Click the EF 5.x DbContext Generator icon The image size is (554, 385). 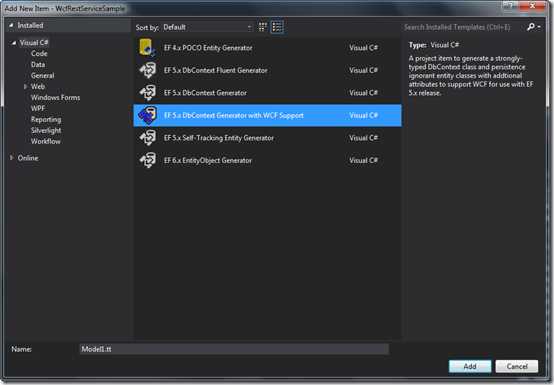tap(148, 93)
